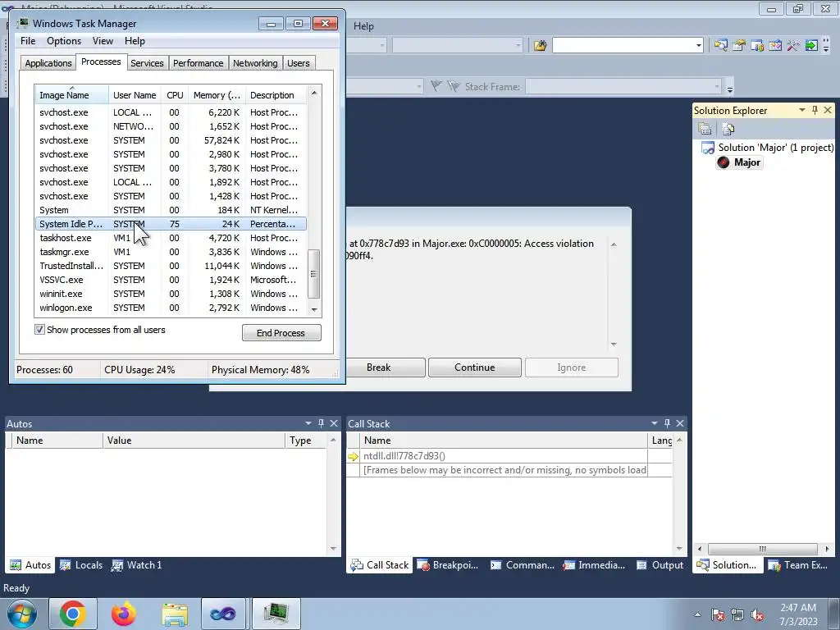Image resolution: width=840 pixels, height=630 pixels.
Task: Switch to Visual Studio taskbar button
Action: pyautogui.click(x=223, y=614)
